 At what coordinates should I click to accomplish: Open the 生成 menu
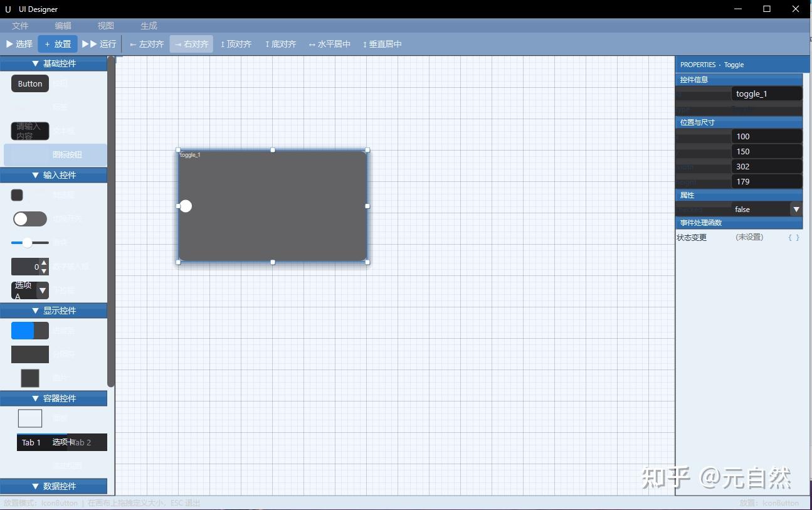point(149,26)
